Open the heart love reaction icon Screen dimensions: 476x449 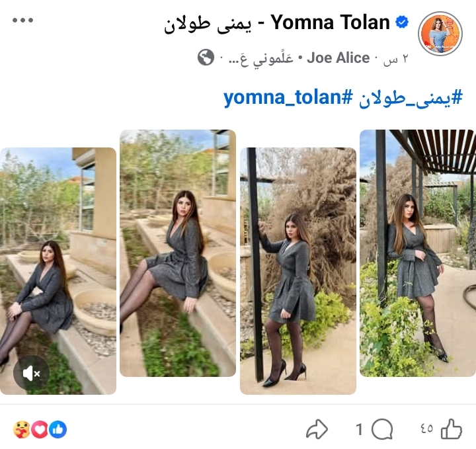[x=40, y=430]
